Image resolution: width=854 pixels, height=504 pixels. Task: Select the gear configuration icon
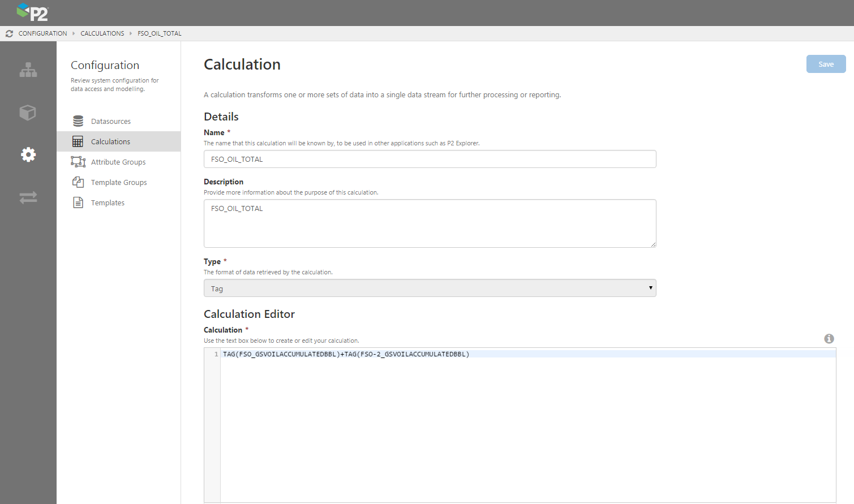(28, 154)
